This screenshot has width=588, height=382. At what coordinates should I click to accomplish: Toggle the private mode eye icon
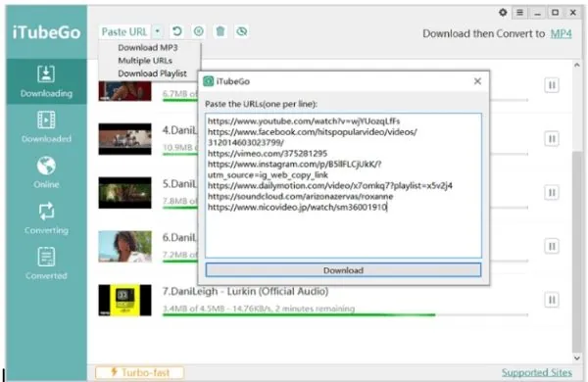coord(242,31)
